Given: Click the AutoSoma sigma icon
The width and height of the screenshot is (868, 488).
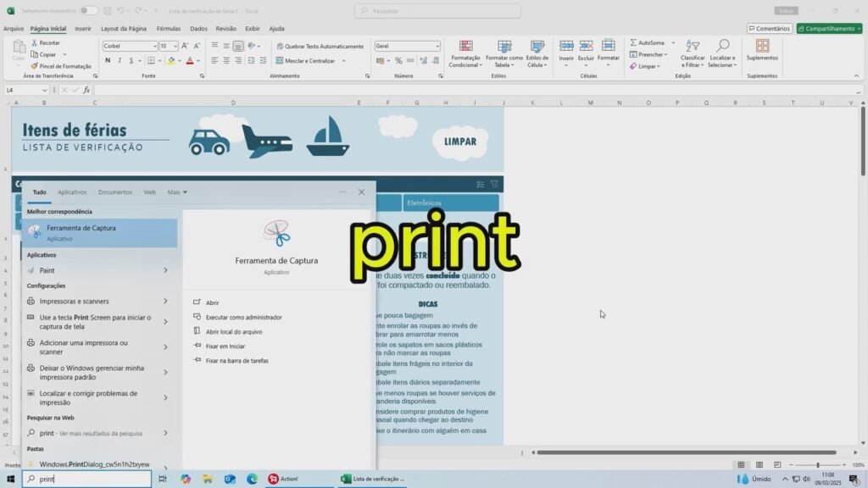Looking at the screenshot, I should [633, 42].
